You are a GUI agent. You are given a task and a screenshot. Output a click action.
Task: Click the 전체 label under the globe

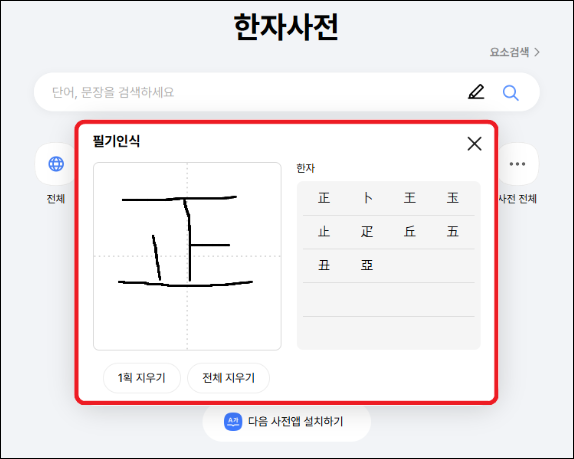[56, 199]
